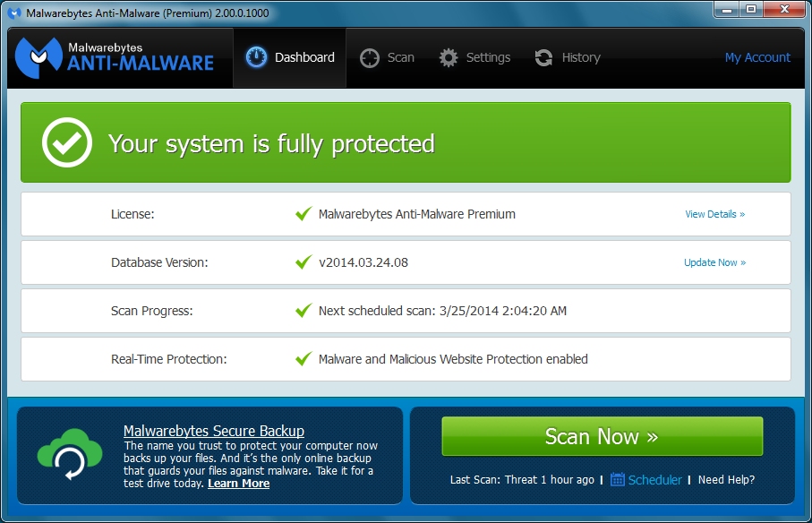
Task: Click the Secure Backup cloud icon
Action: coord(70,454)
